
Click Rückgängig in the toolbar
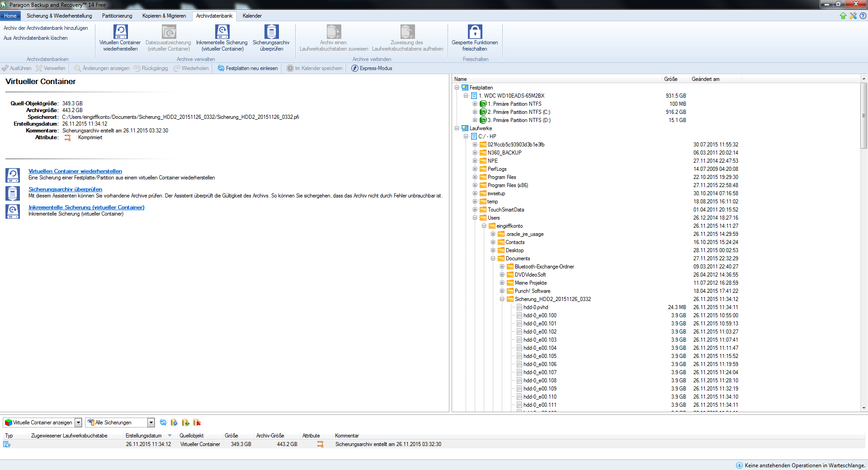[x=151, y=68]
